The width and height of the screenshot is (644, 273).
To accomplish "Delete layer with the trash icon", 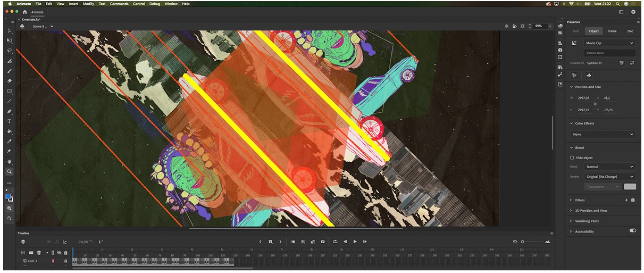I will (x=39, y=253).
